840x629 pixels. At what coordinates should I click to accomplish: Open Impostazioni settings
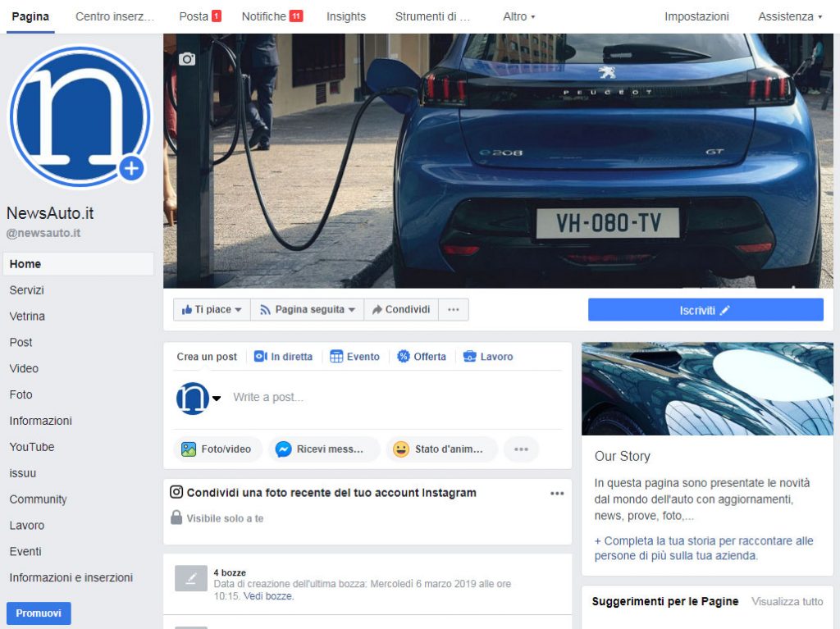pos(696,16)
